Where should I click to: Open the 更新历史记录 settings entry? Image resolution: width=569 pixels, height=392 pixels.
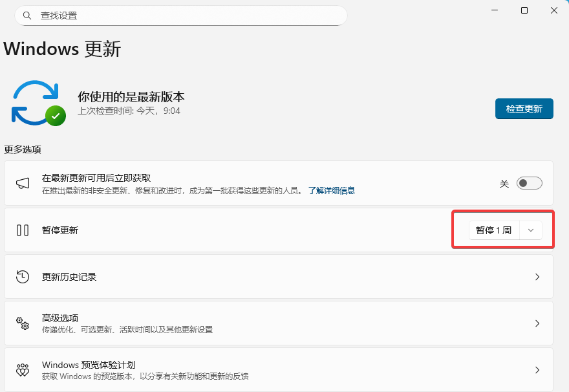pos(284,276)
